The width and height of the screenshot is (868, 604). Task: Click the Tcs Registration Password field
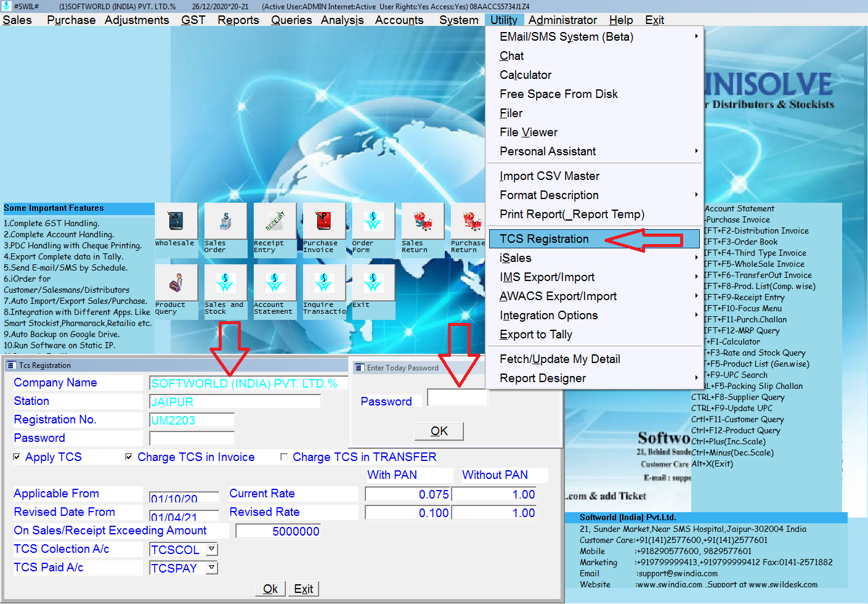point(192,438)
